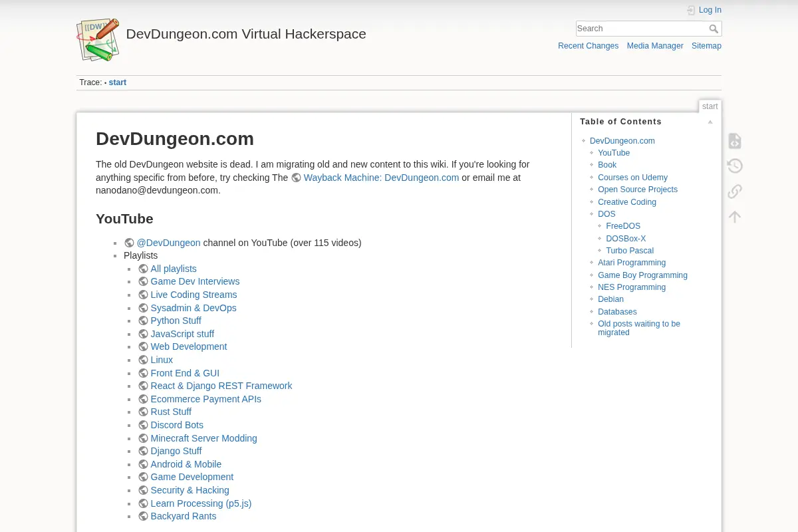Click the search magnifier button

pyautogui.click(x=714, y=29)
